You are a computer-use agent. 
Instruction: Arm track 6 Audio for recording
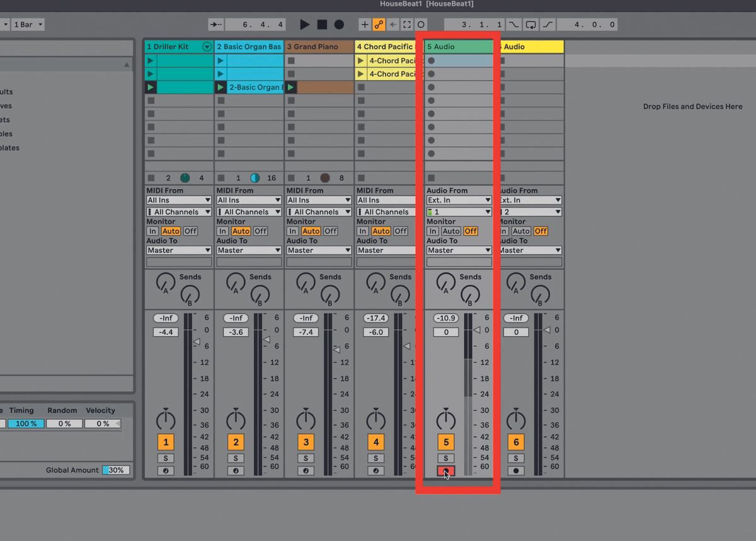coord(516,470)
